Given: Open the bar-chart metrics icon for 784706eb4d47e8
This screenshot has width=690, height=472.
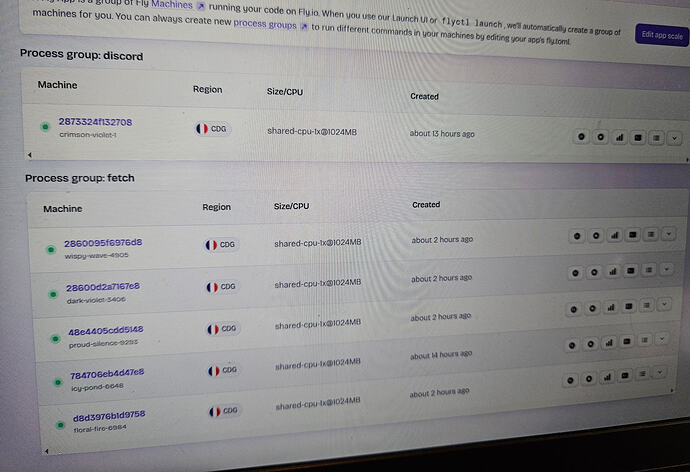Looking at the screenshot, I should click(609, 343).
